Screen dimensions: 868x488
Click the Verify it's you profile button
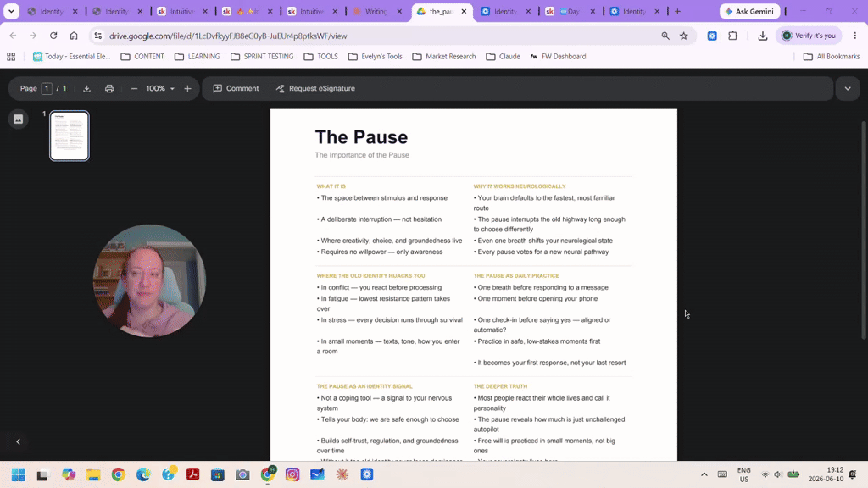(x=809, y=36)
